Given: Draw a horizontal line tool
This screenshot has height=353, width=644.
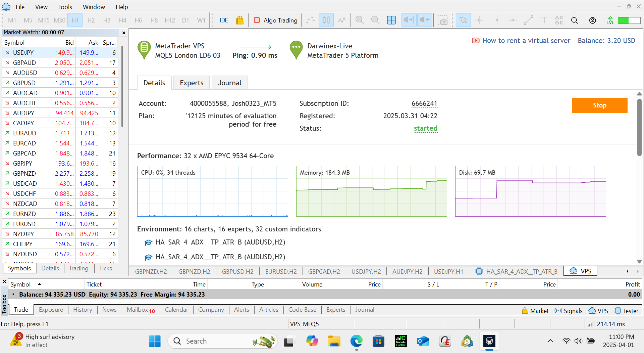Looking at the screenshot, I should [x=513, y=20].
